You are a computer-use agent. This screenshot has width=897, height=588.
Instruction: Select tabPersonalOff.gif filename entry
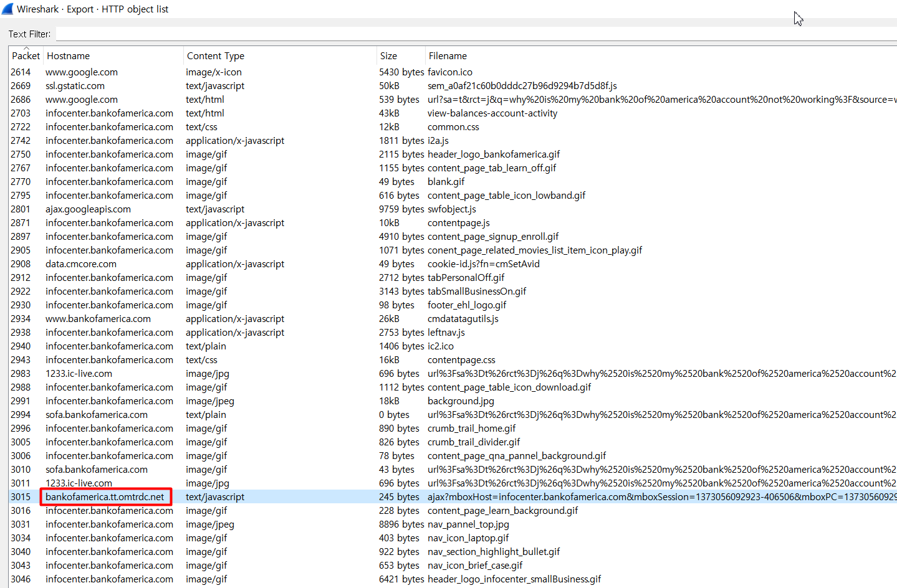(x=466, y=278)
